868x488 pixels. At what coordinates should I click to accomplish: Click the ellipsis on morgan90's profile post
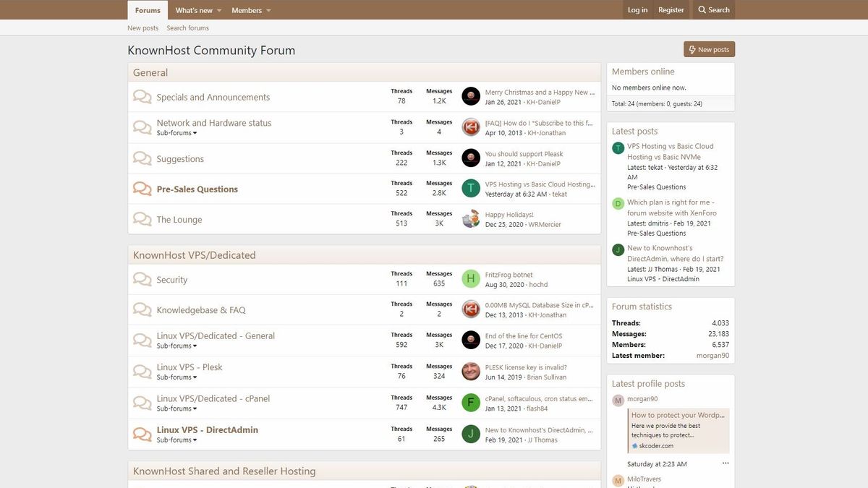pos(726,463)
